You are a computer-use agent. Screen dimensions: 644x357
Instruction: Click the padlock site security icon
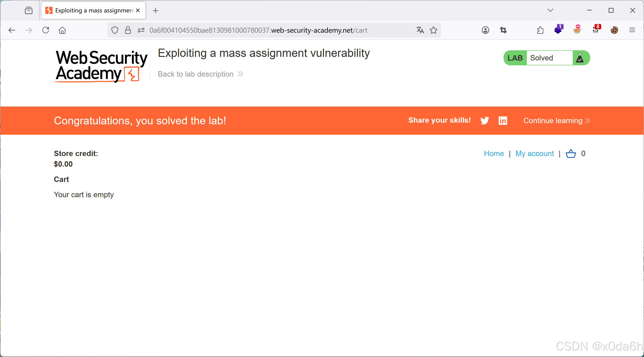coord(128,30)
